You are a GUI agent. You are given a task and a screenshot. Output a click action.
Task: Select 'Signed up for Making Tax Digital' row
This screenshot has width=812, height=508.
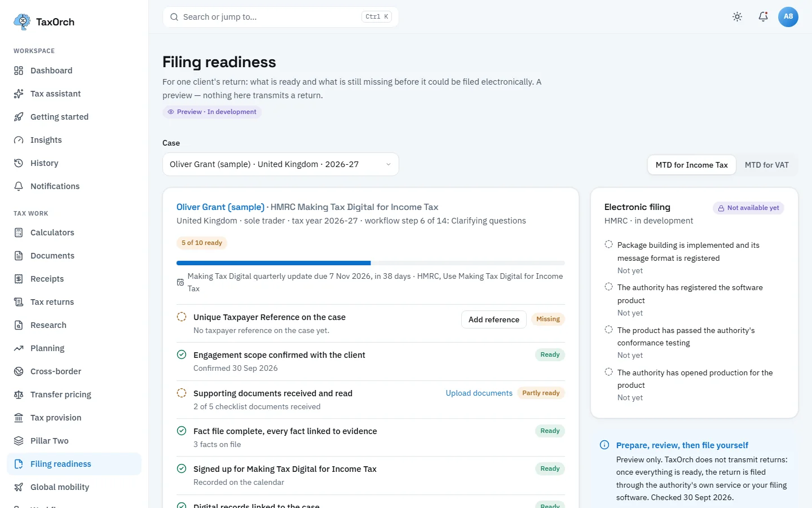tap(370, 475)
